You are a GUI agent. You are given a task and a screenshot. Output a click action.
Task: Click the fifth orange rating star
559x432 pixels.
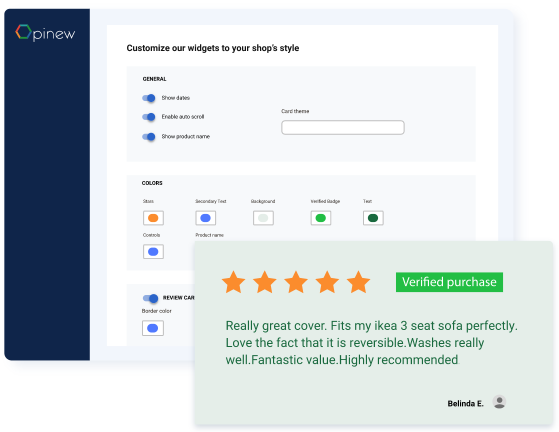point(358,282)
